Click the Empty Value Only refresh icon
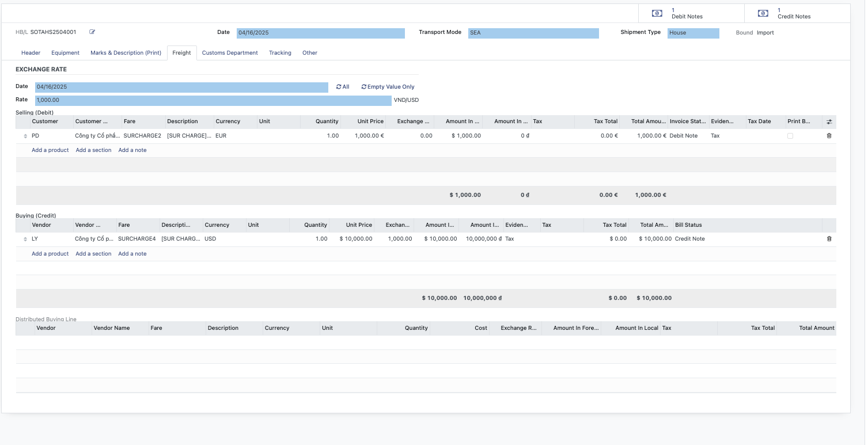Image resolution: width=868 pixels, height=445 pixels. pos(364,87)
